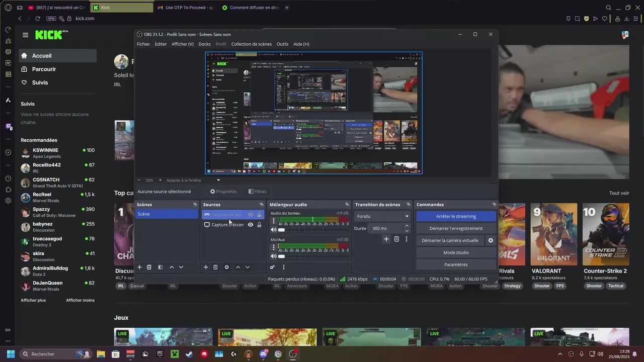Viewport: 644px width, 362px height.
Task: Expand Afficher plus in recommended channels
Action: 33,300
